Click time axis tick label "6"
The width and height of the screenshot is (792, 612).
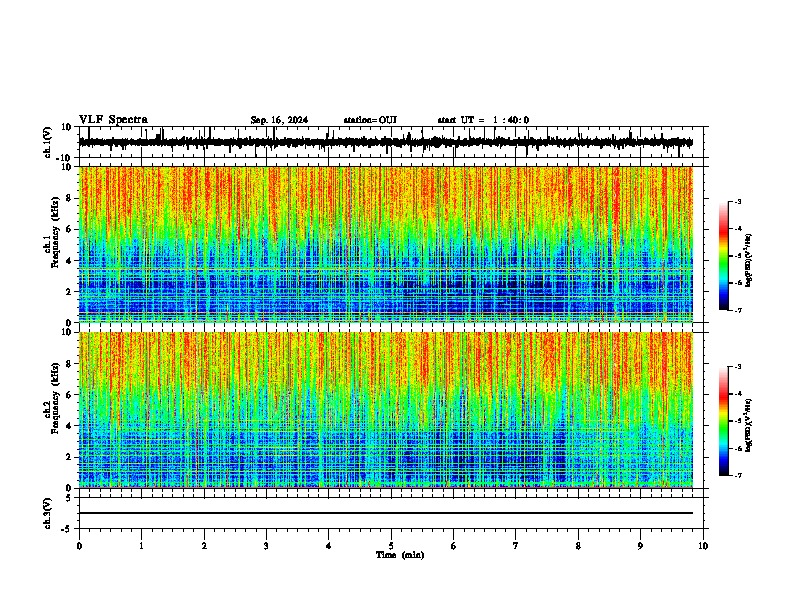click(454, 546)
